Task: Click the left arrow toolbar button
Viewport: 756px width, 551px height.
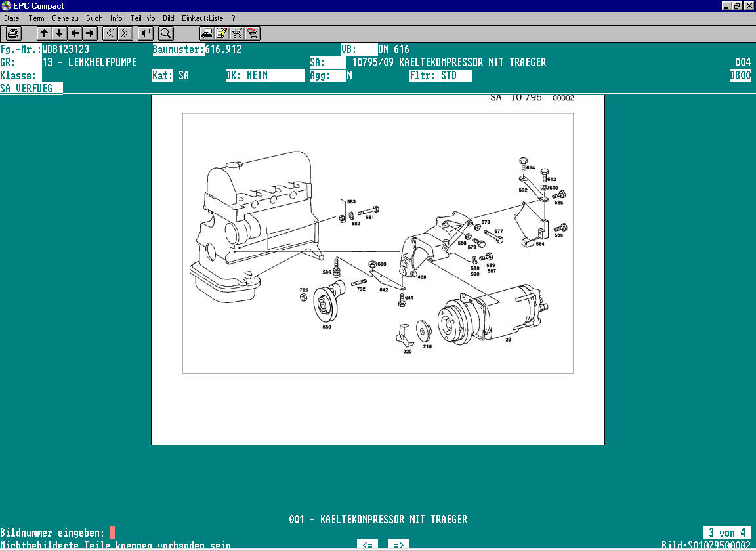Action: coord(75,33)
